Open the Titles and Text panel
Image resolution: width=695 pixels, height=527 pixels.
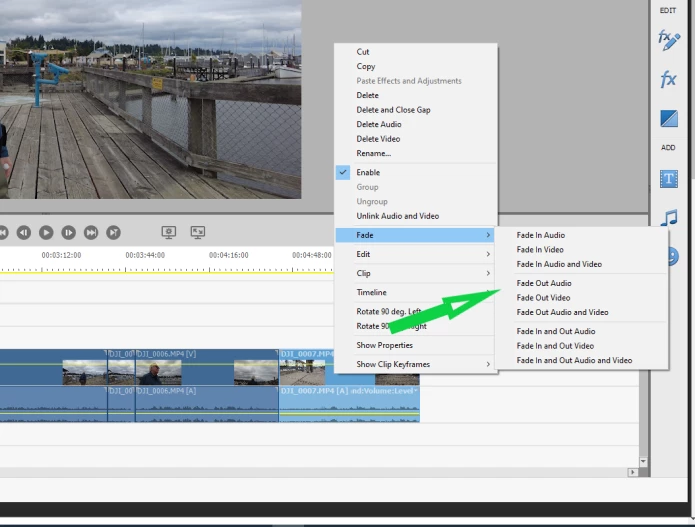pos(669,179)
